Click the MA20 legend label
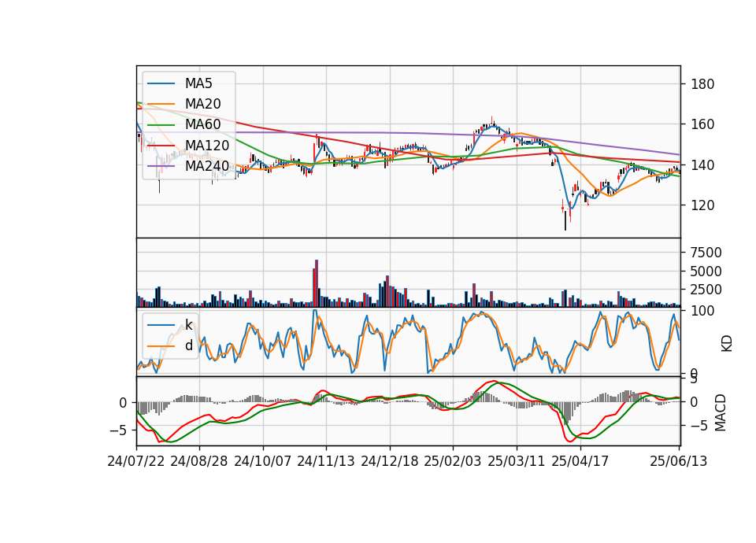This screenshot has width=756, height=543. (202, 104)
